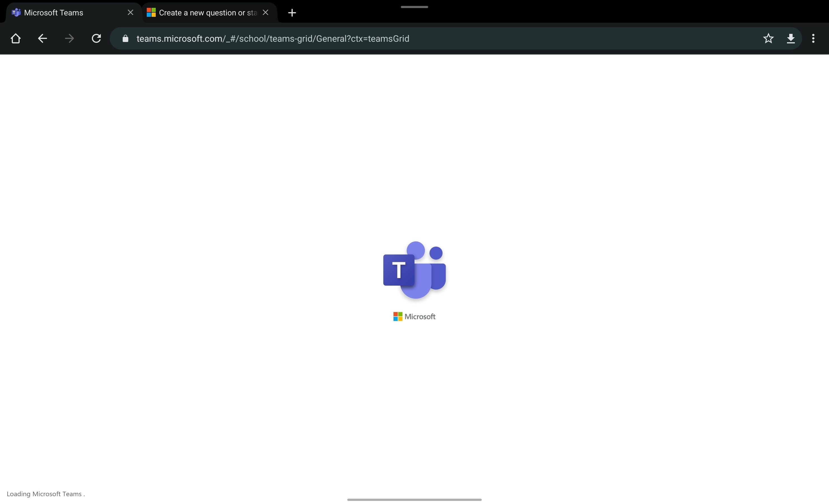Image resolution: width=829 pixels, height=504 pixels.
Task: Click the new tab plus button
Action: (291, 12)
